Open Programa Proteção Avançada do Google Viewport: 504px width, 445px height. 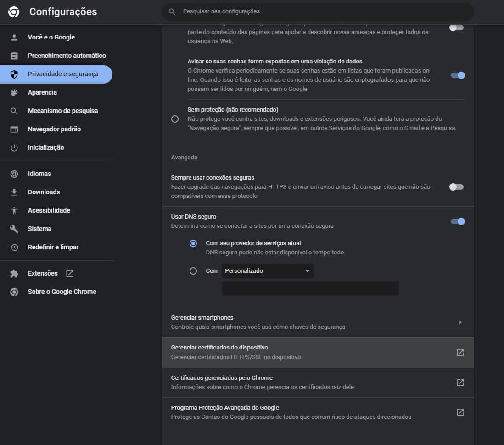tap(460, 412)
